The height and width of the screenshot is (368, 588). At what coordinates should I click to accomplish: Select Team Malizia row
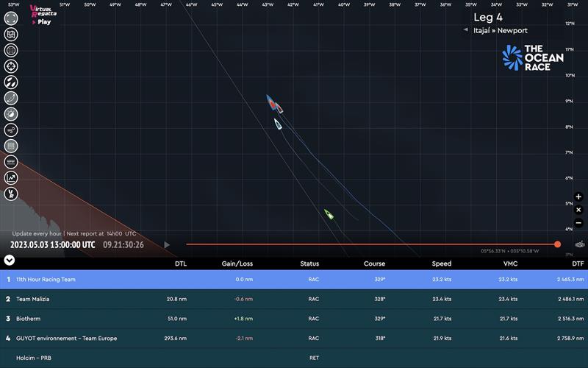pyautogui.click(x=294, y=299)
